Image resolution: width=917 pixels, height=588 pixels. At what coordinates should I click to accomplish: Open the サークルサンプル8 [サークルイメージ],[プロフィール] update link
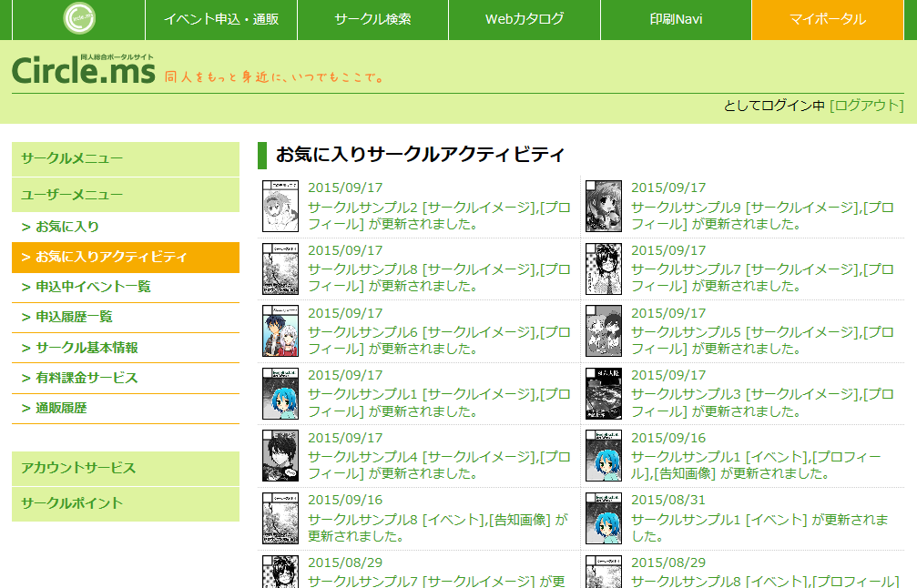point(439,278)
